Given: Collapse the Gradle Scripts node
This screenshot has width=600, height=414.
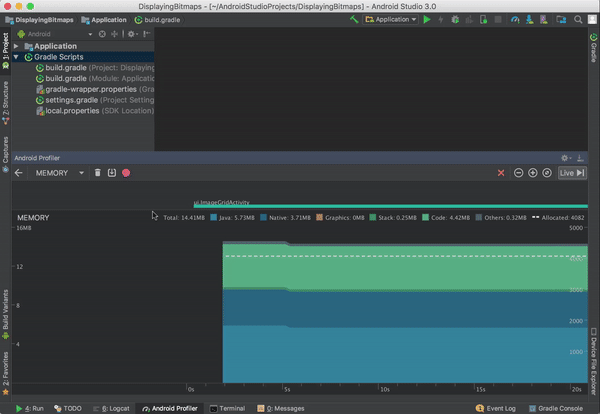Looking at the screenshot, I should pos(16,57).
